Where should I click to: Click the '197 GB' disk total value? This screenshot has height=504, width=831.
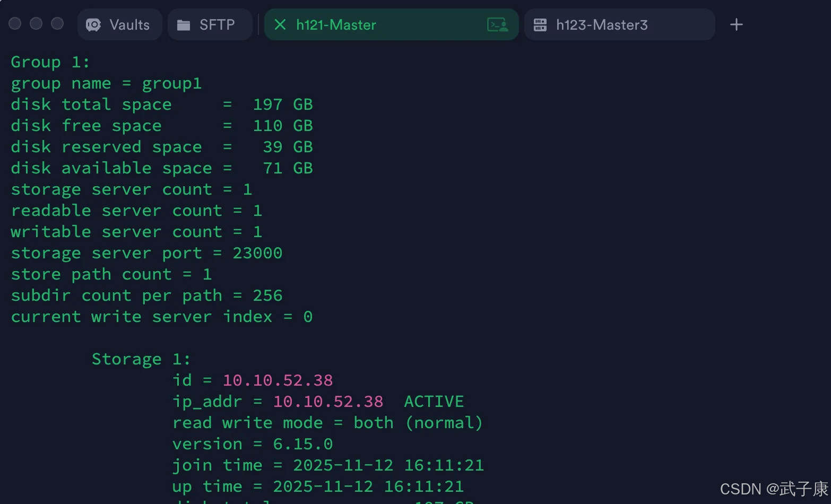[283, 105]
